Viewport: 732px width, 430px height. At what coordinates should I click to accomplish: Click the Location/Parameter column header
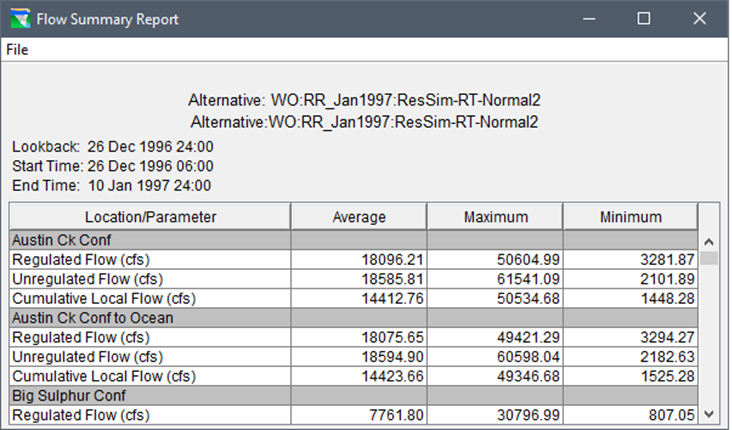(150, 217)
